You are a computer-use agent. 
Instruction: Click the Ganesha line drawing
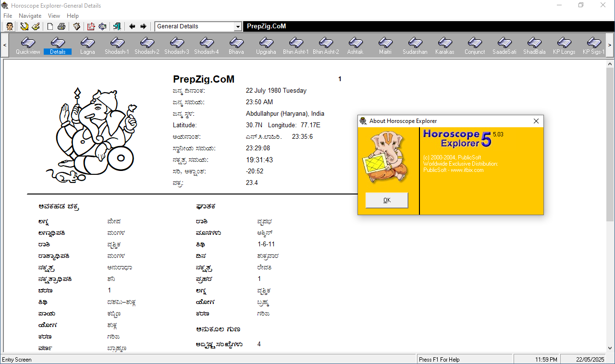[x=91, y=135]
